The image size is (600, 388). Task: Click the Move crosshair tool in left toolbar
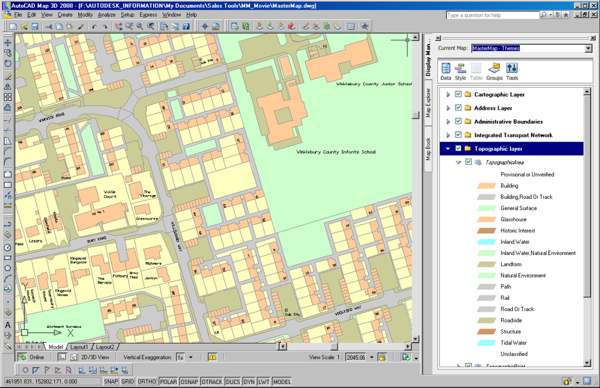click(7, 42)
